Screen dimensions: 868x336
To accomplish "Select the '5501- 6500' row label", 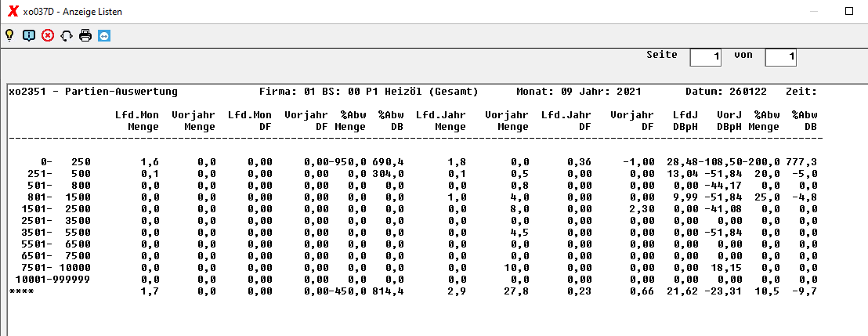I will coord(56,244).
